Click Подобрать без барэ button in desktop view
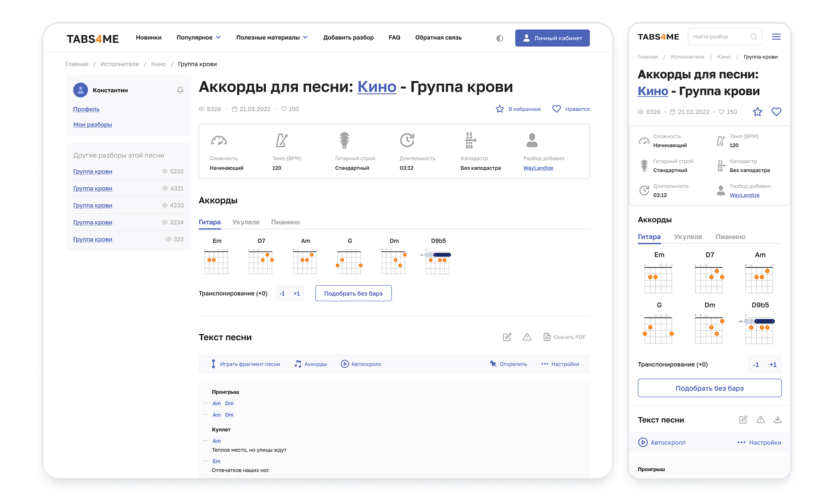The width and height of the screenshot is (825, 504). click(x=353, y=293)
